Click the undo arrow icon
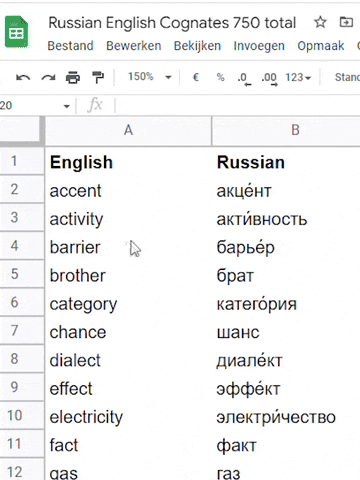The width and height of the screenshot is (360, 480). click(23, 78)
